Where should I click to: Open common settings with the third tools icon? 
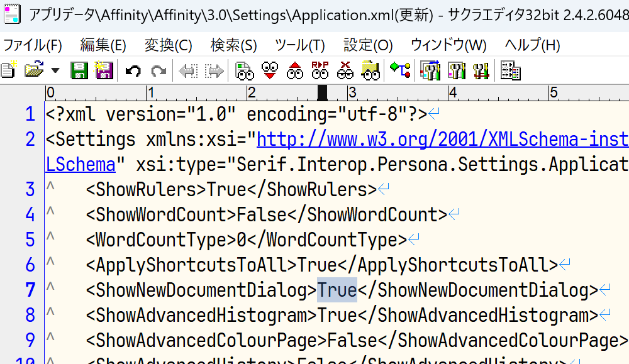(x=481, y=70)
